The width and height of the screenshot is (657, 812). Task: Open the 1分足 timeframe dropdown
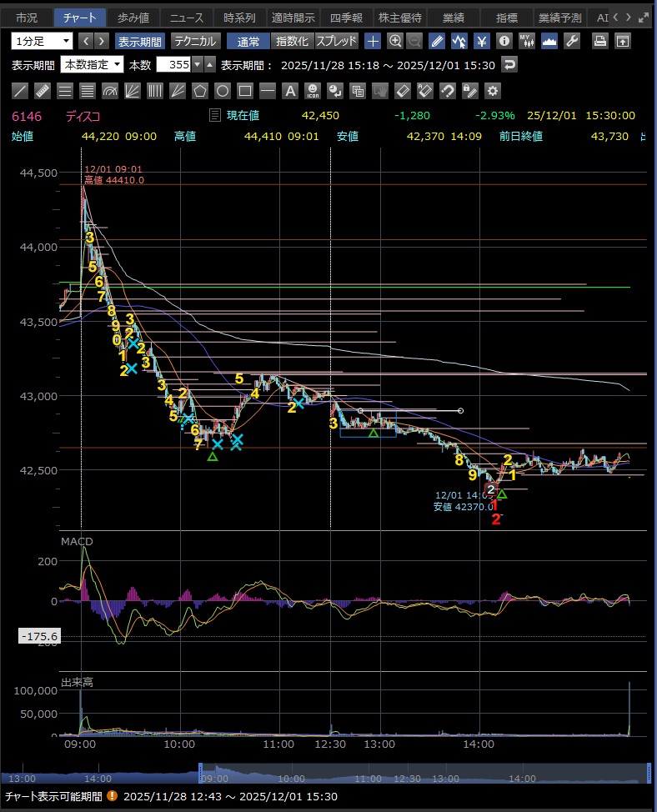click(x=42, y=41)
